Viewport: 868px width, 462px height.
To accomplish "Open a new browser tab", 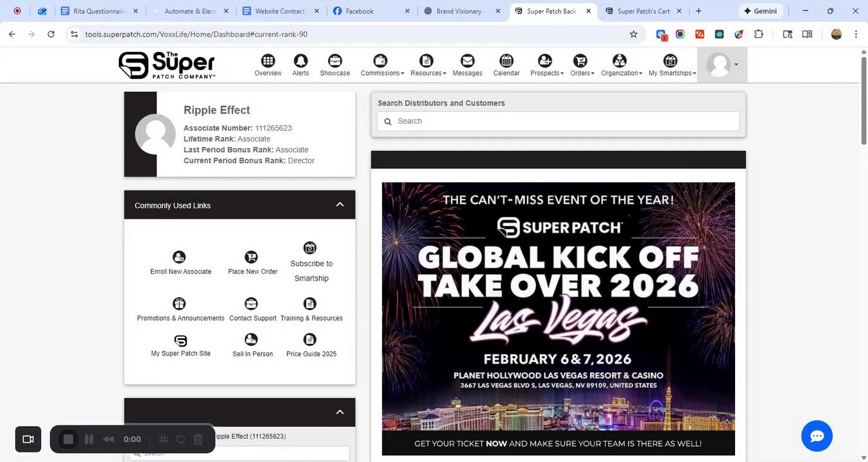I will coord(699,11).
